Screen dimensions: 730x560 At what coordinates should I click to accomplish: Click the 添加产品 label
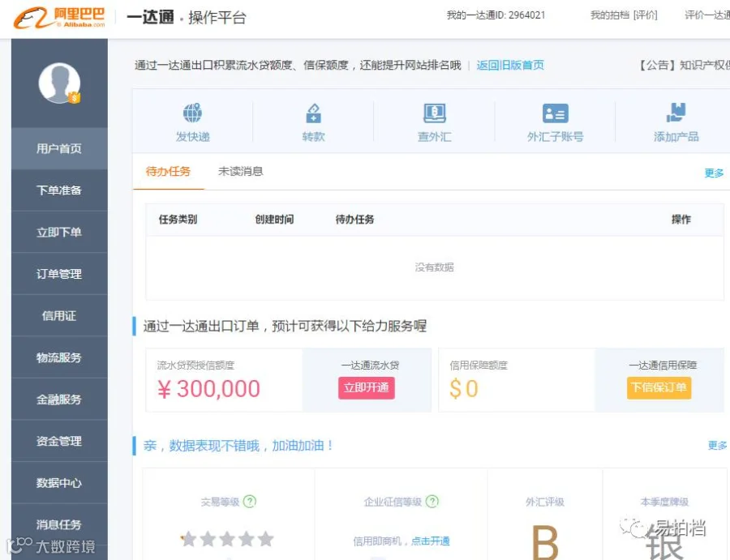(x=676, y=137)
